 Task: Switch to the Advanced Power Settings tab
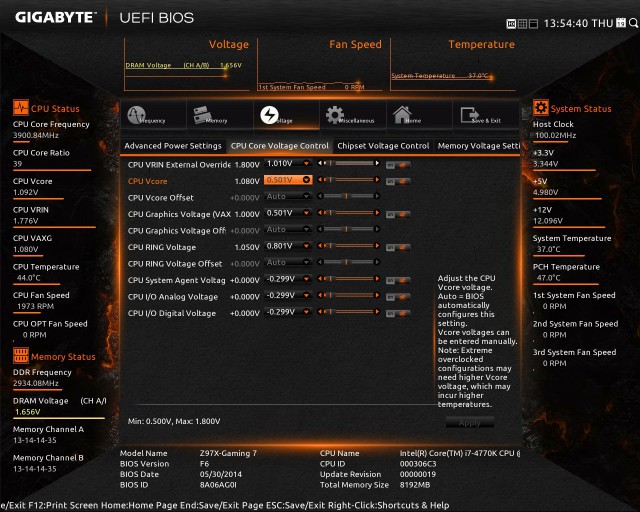tap(173, 146)
